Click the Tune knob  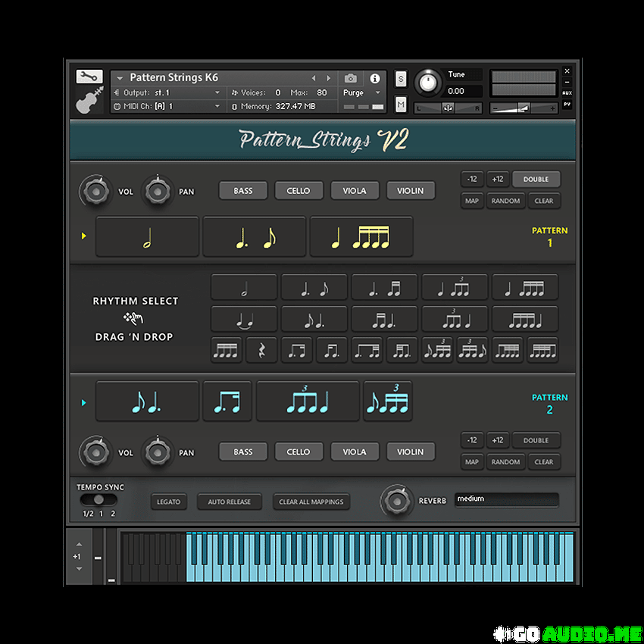428,82
